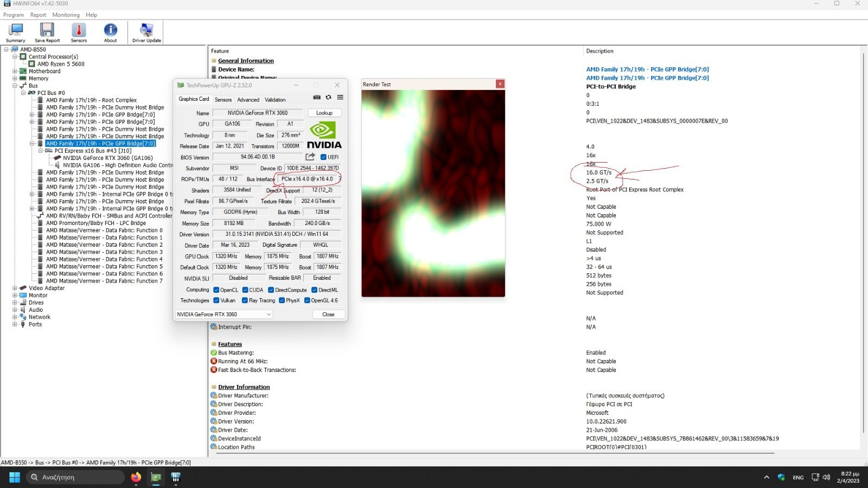Show hidden tray icons chevron
Image resolution: width=868 pixels, height=488 pixels.
[x=767, y=477]
